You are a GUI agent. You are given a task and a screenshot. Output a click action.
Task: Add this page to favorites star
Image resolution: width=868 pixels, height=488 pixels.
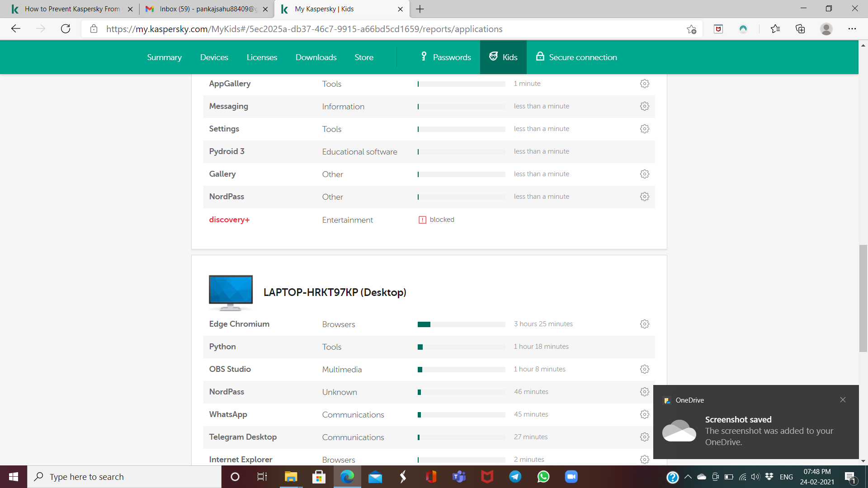tap(691, 29)
